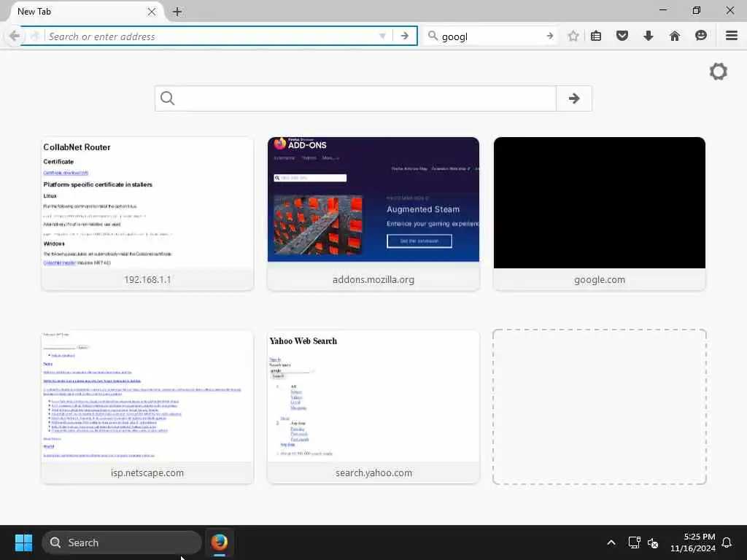The height and width of the screenshot is (560, 747).
Task: Open the Downloads arrow icon
Action: pyautogui.click(x=649, y=36)
